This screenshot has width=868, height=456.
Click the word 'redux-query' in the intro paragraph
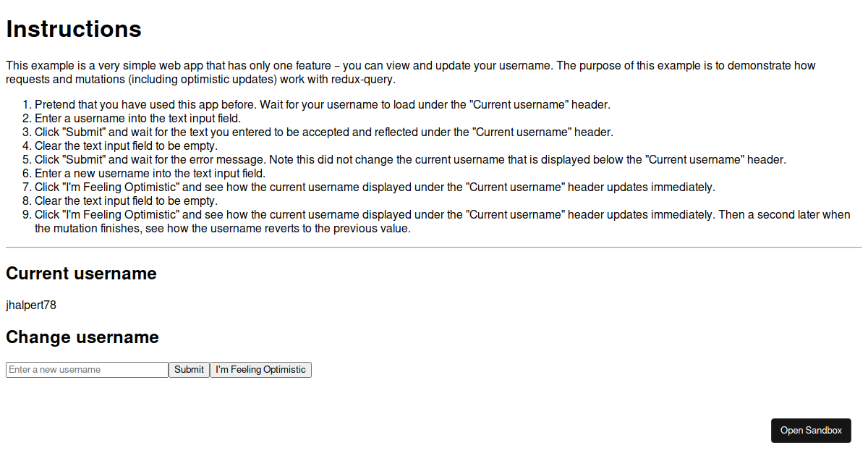[x=365, y=80]
